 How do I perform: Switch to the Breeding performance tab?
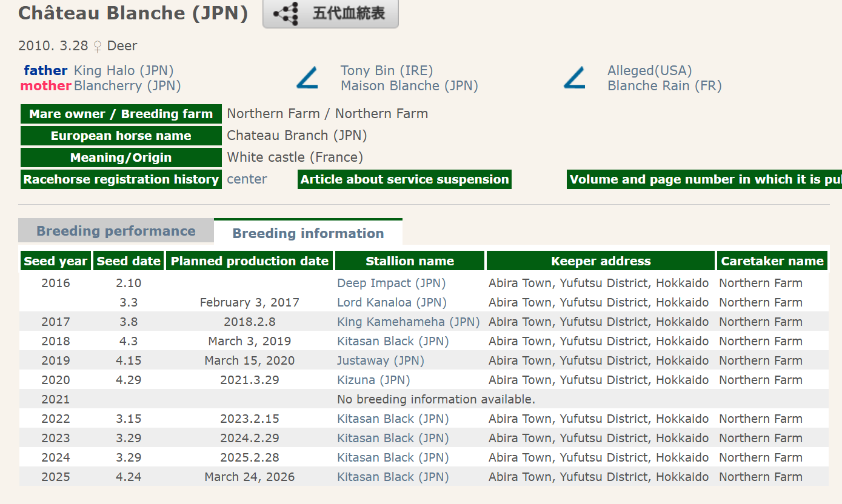(x=116, y=231)
